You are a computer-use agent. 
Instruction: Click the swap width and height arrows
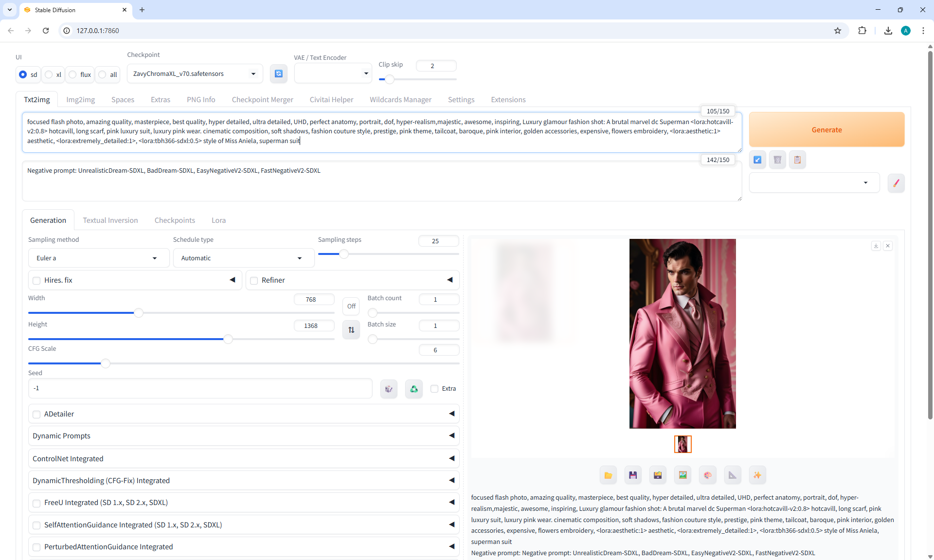click(351, 329)
